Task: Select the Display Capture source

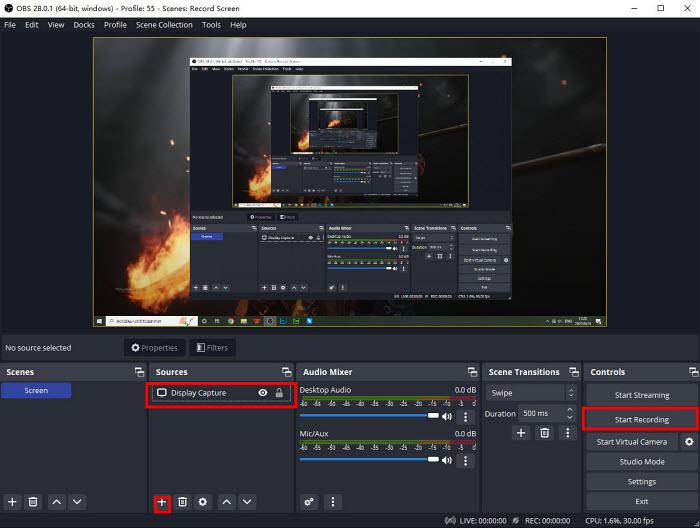Action: click(221, 393)
